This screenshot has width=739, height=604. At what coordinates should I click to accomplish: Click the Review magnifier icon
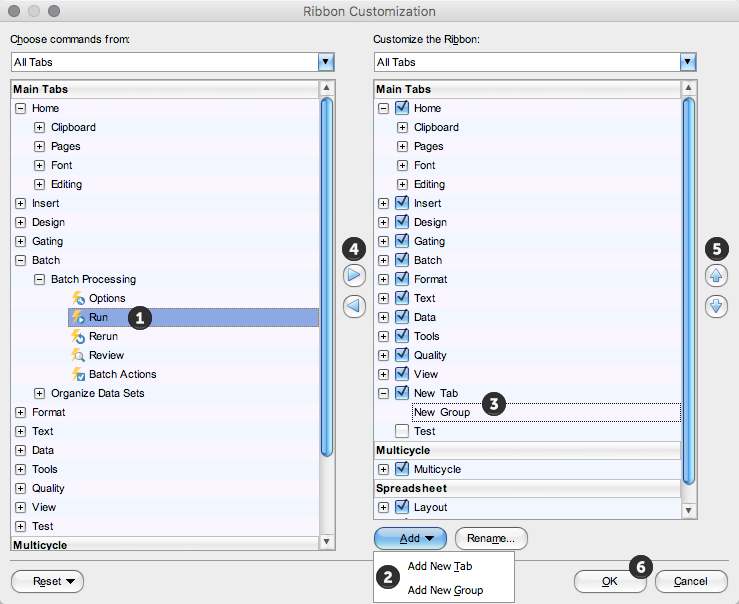point(79,355)
